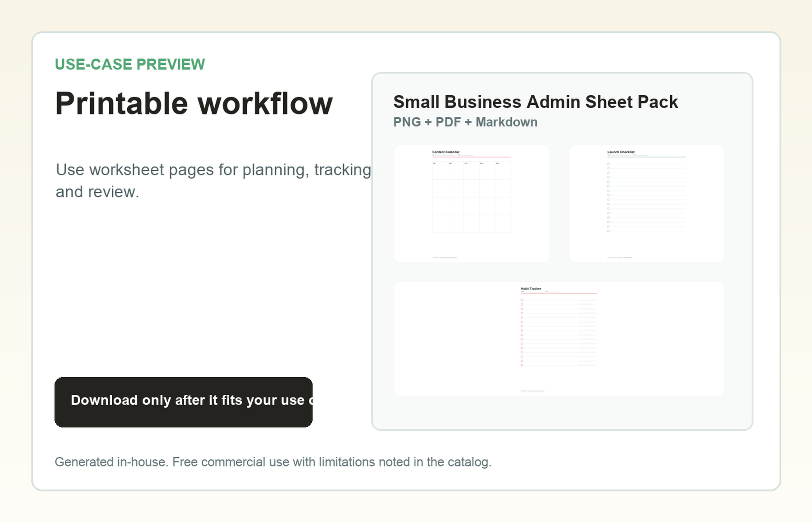
Task: Click the 'PNG + PDF + Markdown' text
Action: (x=465, y=122)
